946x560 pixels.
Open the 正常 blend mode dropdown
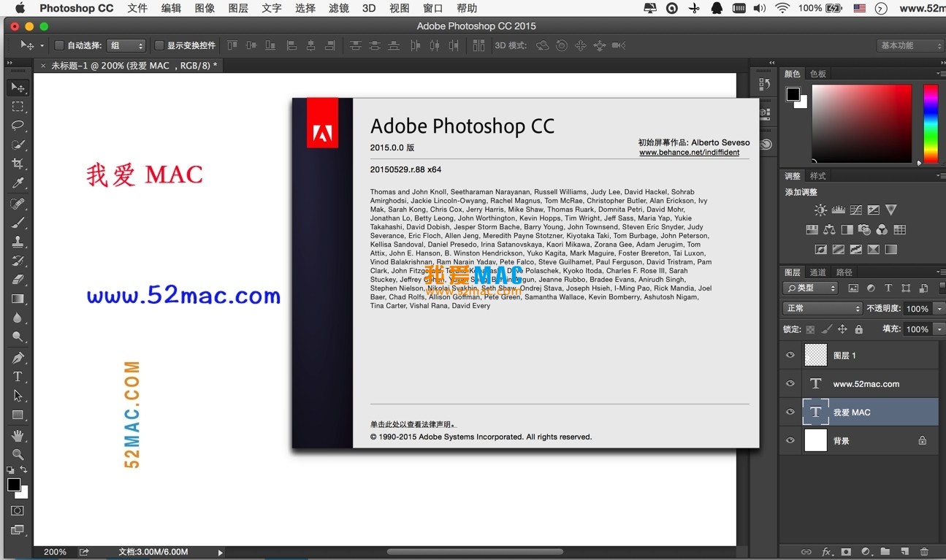pos(823,309)
